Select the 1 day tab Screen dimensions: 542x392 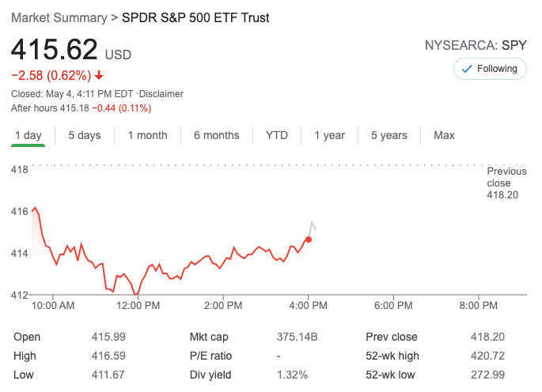click(x=28, y=135)
